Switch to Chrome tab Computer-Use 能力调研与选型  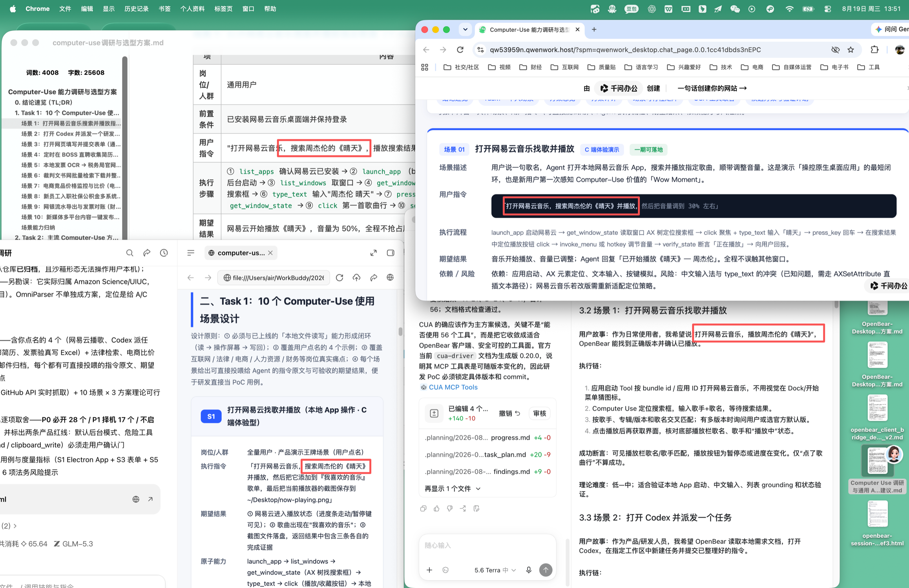[528, 29]
